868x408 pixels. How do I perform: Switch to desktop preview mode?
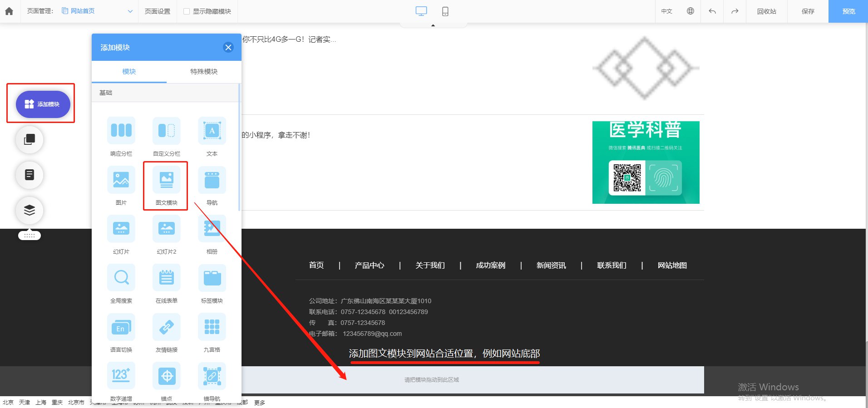[x=421, y=11]
